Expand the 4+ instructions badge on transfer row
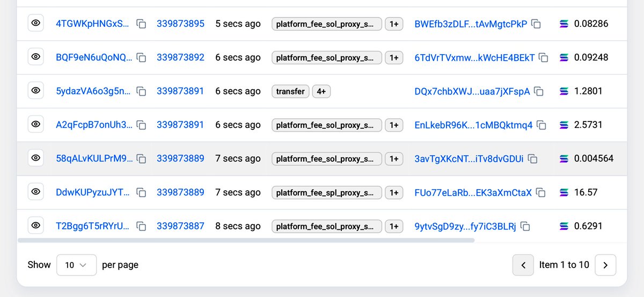This screenshot has width=644, height=297. pyautogui.click(x=321, y=92)
